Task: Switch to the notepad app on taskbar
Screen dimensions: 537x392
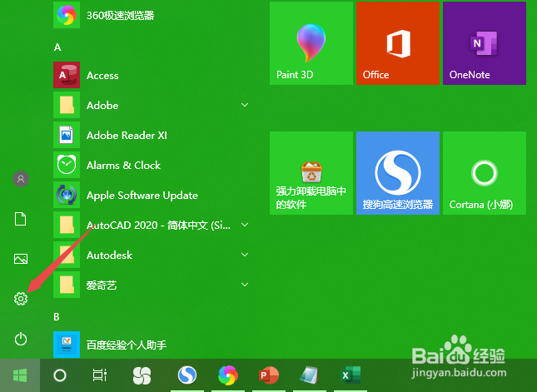Action: 309,375
